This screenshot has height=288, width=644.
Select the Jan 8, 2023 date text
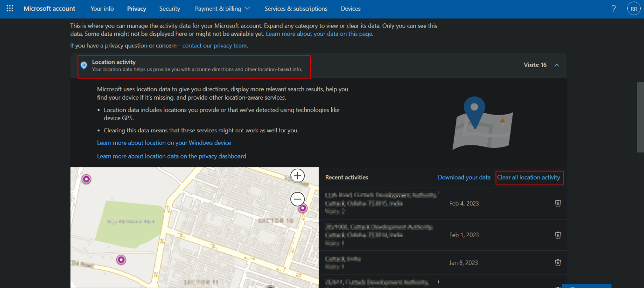pyautogui.click(x=463, y=262)
